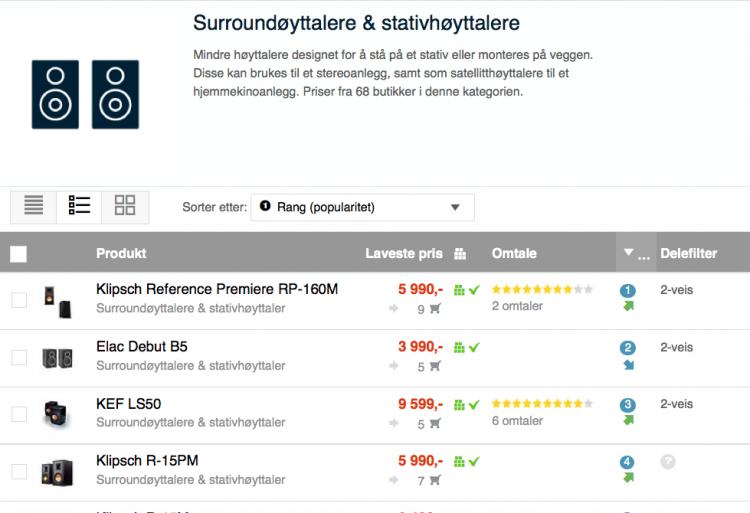Screen dimensions: 750x513
Task: Open the KEF LS50 product link
Action: click(129, 404)
